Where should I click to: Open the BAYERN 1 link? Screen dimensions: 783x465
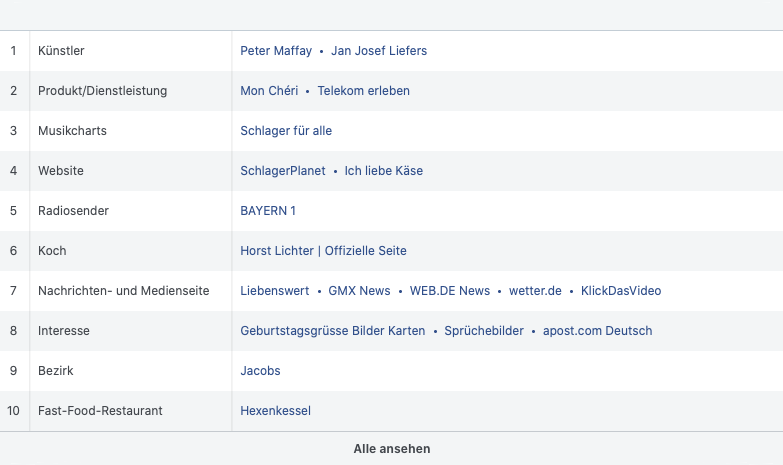[x=268, y=211]
